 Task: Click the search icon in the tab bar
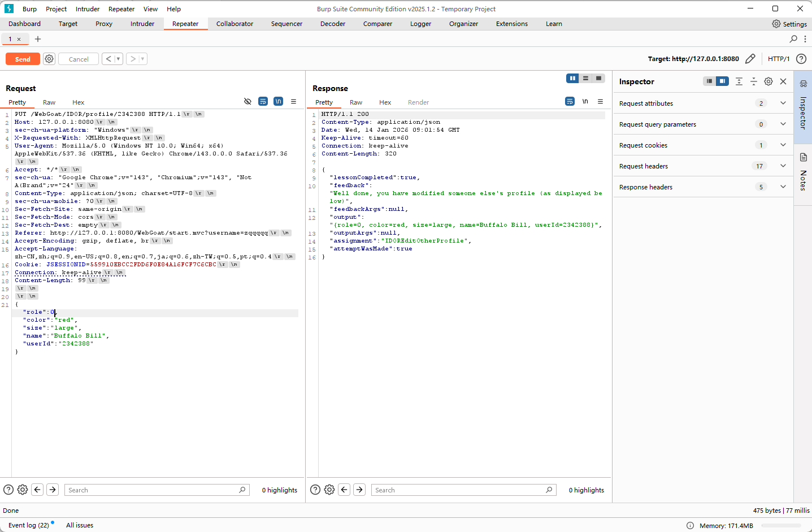pos(793,39)
